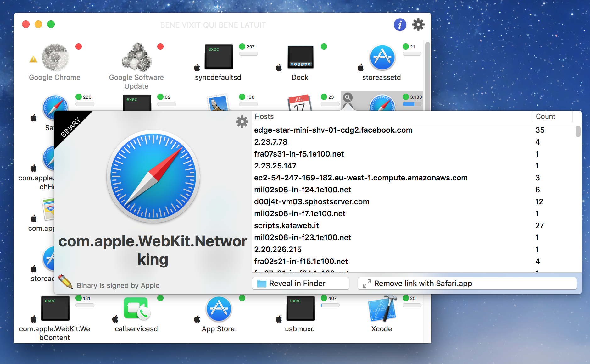This screenshot has height=364, width=590.
Task: Select the Google Chrome app icon
Action: coord(55,57)
